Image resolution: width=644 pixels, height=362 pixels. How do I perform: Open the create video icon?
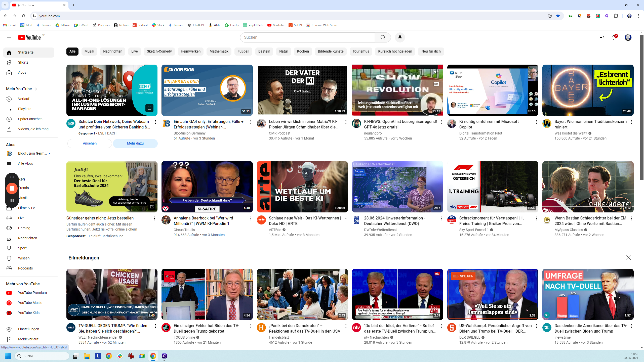[x=601, y=37]
